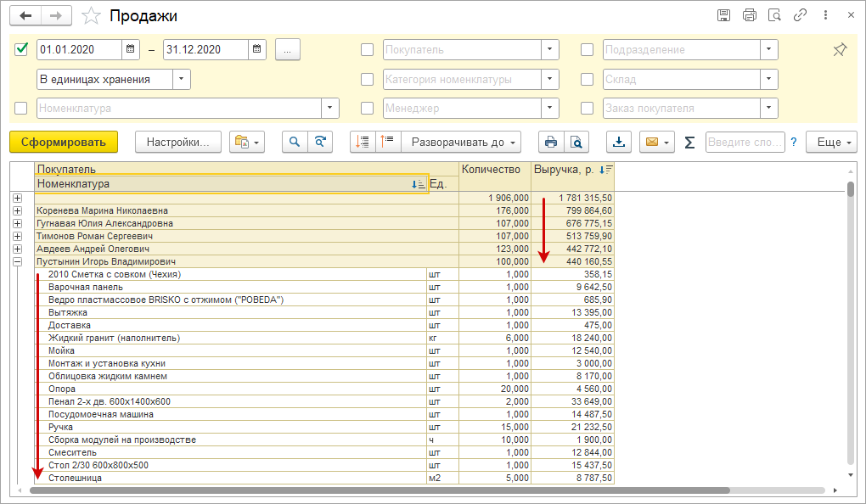866x504 pixels.
Task: Click the sum (Σ) icon
Action: [689, 143]
